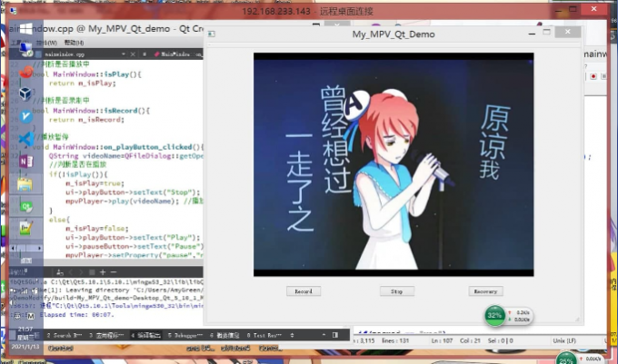The width and height of the screenshot is (618, 364).
Task: Click the 'Unix (LF)' line ending indicator
Action: coord(564,340)
